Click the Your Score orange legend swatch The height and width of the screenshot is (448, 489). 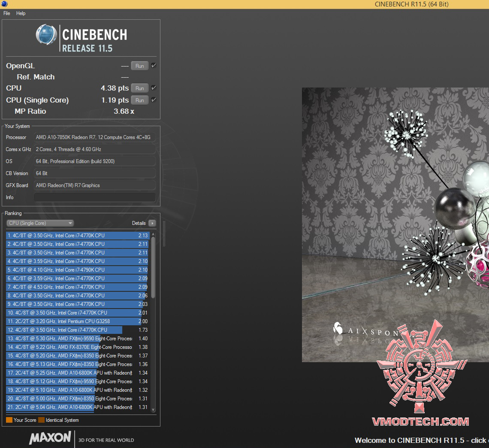(x=9, y=420)
